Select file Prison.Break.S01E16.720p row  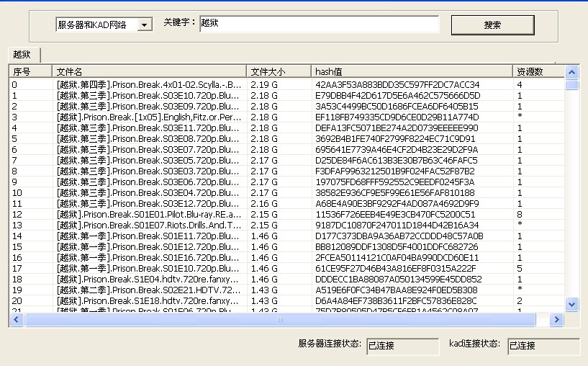pyautogui.click(x=286, y=257)
